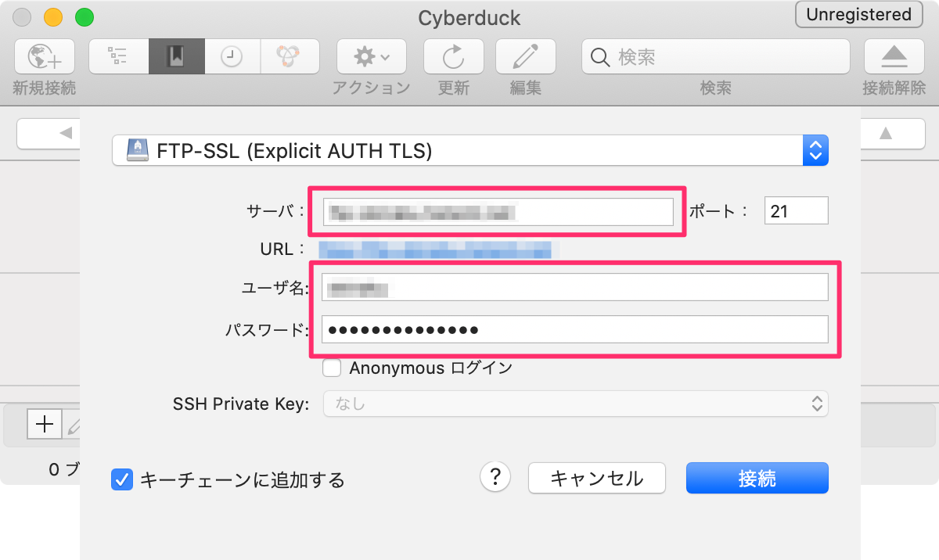This screenshot has height=560, width=939.
Task: Uncheck the add to keychain checkbox
Action: (x=121, y=479)
